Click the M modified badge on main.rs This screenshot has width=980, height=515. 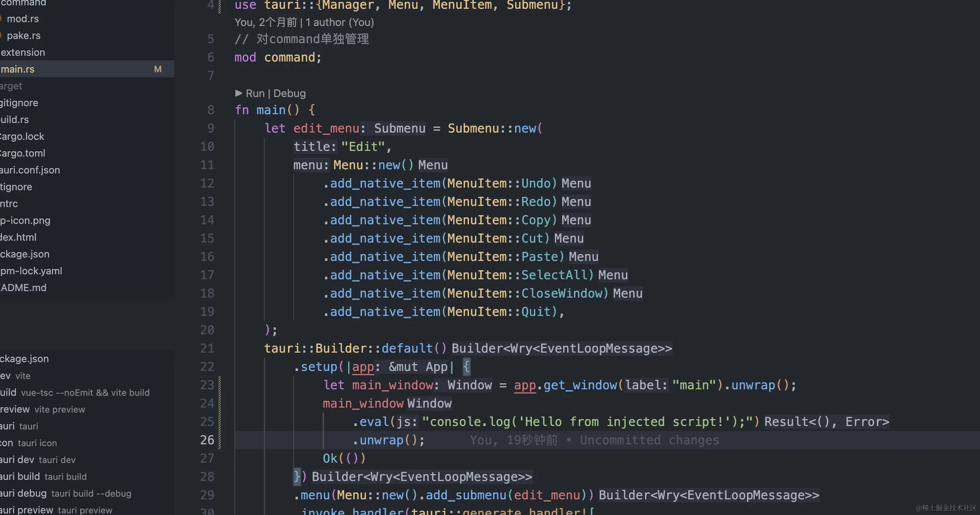[x=158, y=69]
